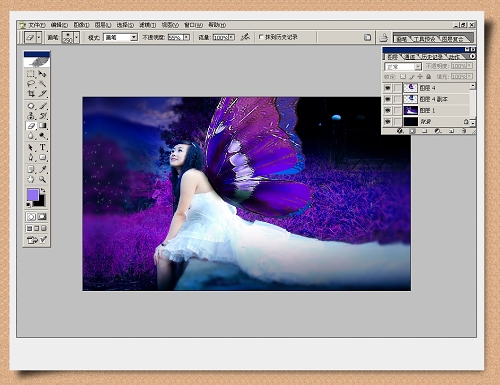Open the layer fill arrow in Layers panel

470,77
